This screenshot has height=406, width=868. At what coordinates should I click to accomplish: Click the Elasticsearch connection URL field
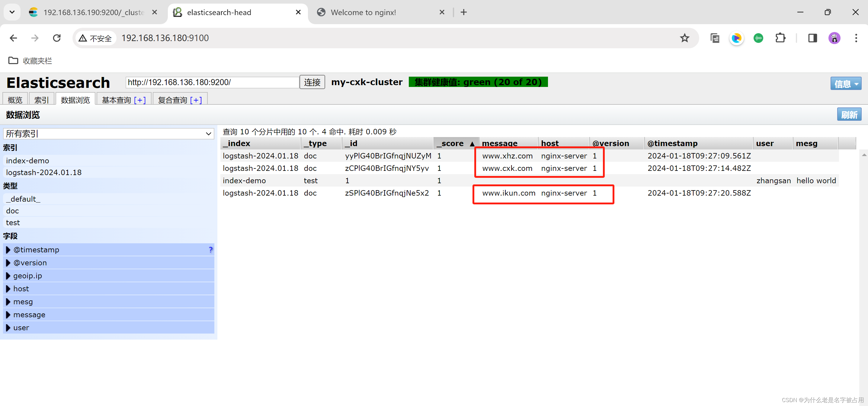click(x=212, y=82)
